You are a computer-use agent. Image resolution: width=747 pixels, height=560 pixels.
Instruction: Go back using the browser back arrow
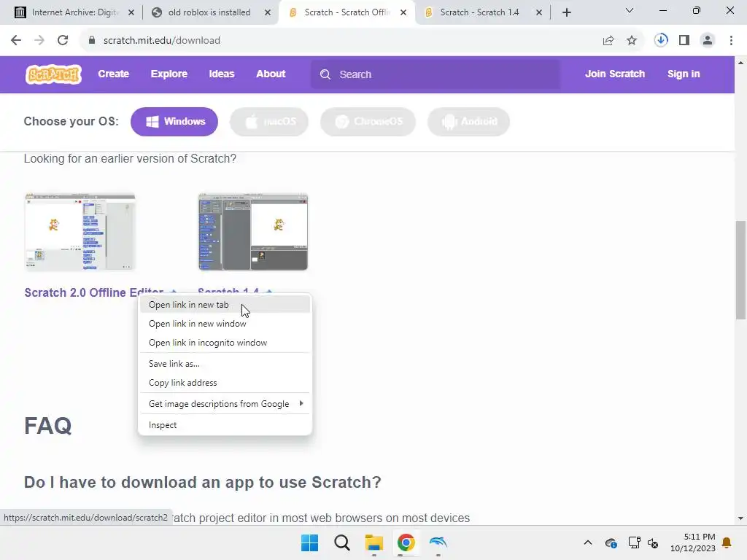coord(16,40)
